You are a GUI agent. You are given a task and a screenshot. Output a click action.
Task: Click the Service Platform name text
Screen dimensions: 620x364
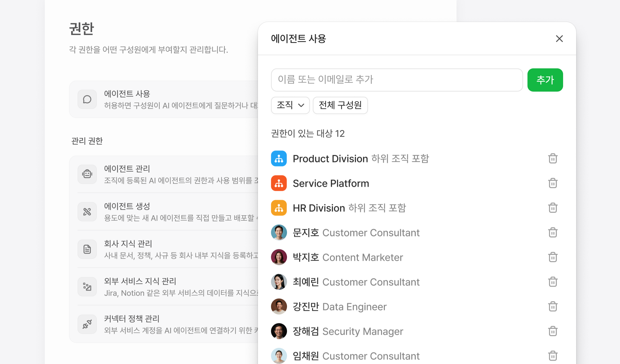point(331,184)
